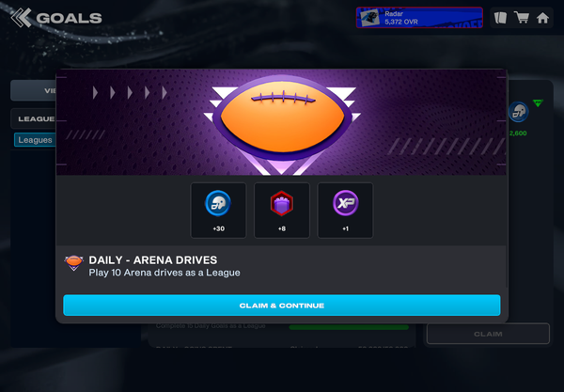Open the shopping cart store icon
Screen dimensions: 564x392
coord(522,17)
